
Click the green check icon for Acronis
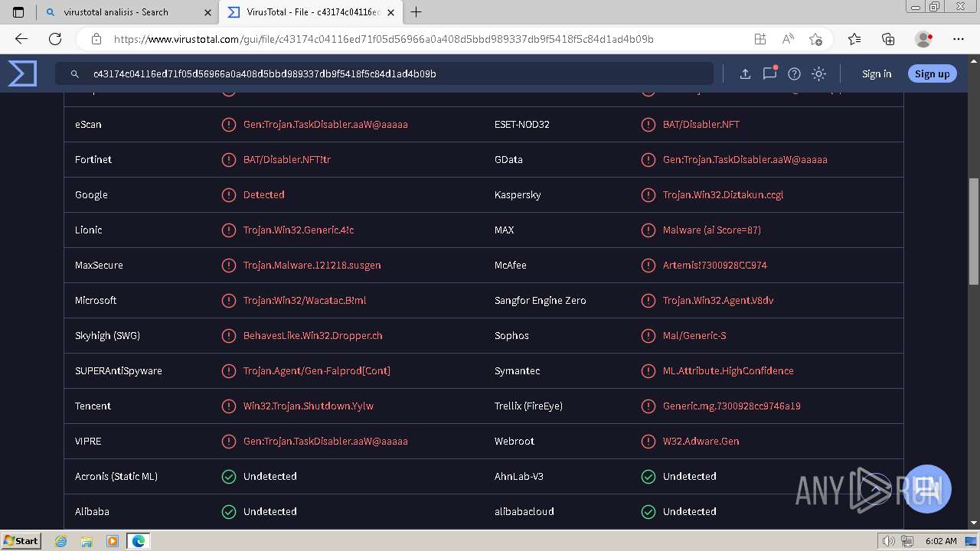[x=229, y=476]
